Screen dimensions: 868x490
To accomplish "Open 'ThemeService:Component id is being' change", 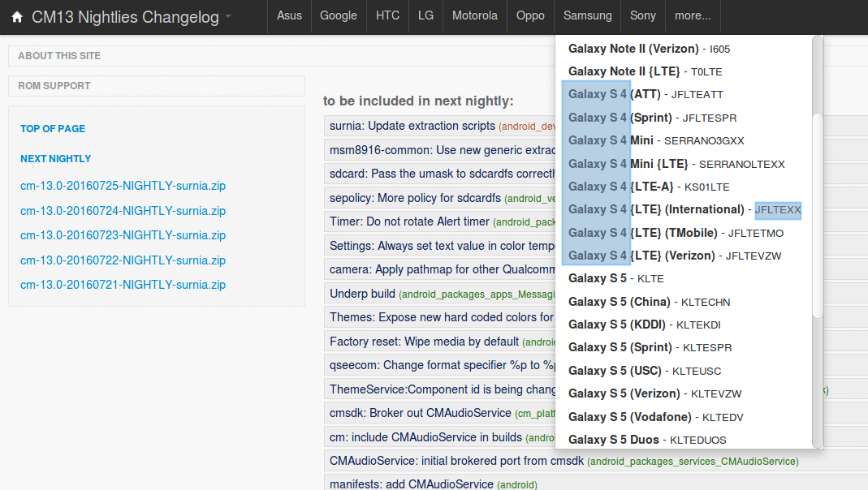I will (x=443, y=389).
